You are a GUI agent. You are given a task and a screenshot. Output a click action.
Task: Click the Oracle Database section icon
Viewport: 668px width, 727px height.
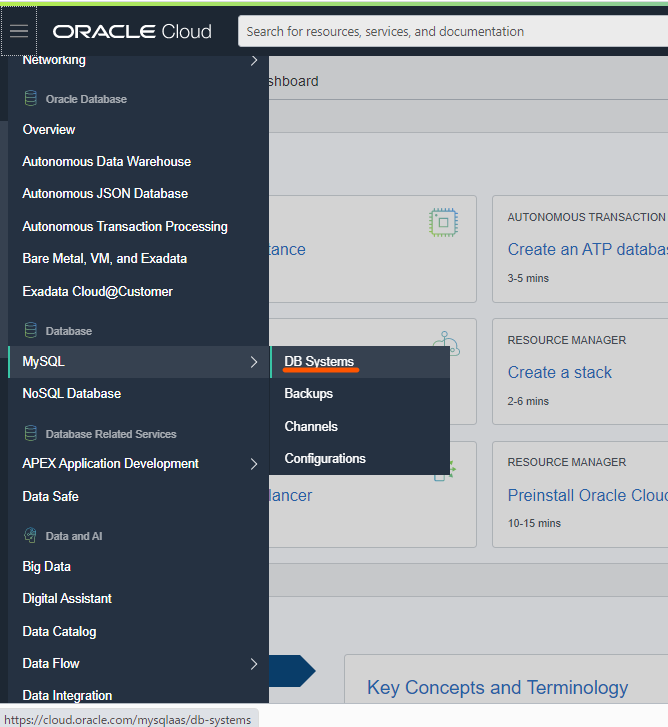click(31, 99)
